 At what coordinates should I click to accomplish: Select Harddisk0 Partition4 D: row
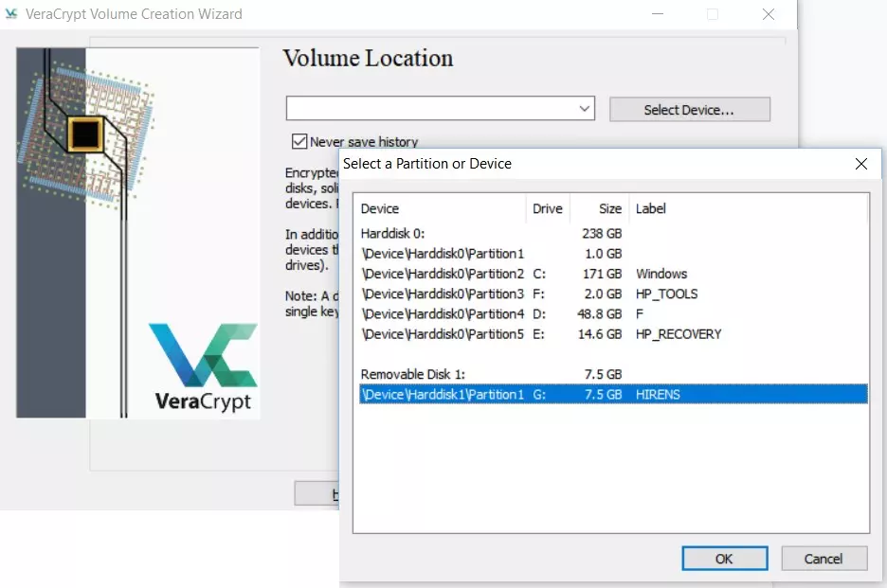point(613,314)
